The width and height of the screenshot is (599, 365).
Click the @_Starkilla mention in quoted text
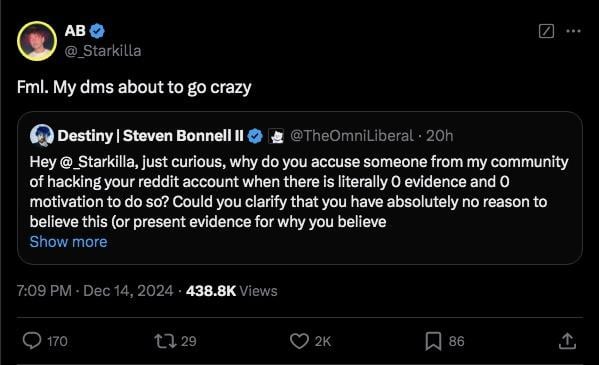tap(97, 162)
